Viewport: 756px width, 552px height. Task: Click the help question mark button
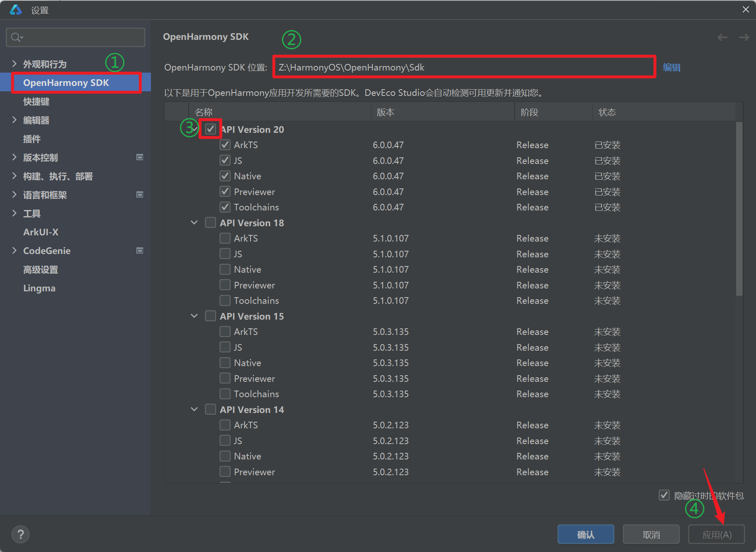(x=20, y=534)
